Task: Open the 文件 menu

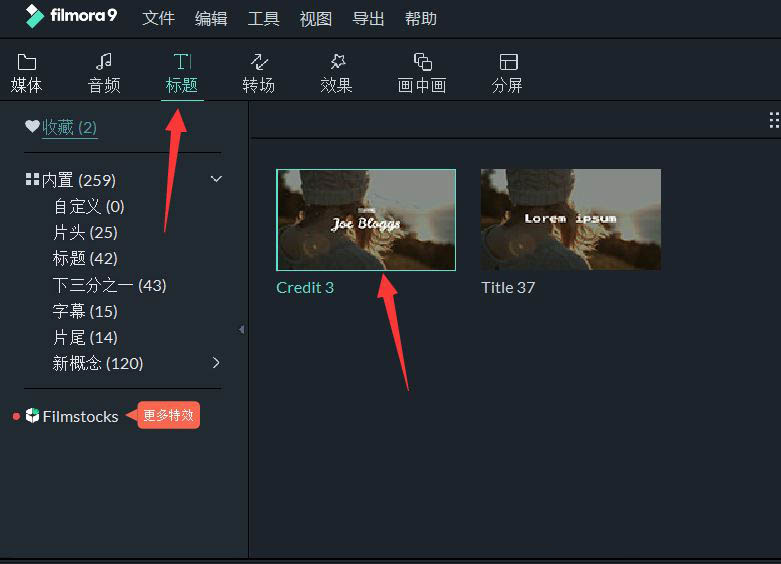Action: tap(158, 19)
